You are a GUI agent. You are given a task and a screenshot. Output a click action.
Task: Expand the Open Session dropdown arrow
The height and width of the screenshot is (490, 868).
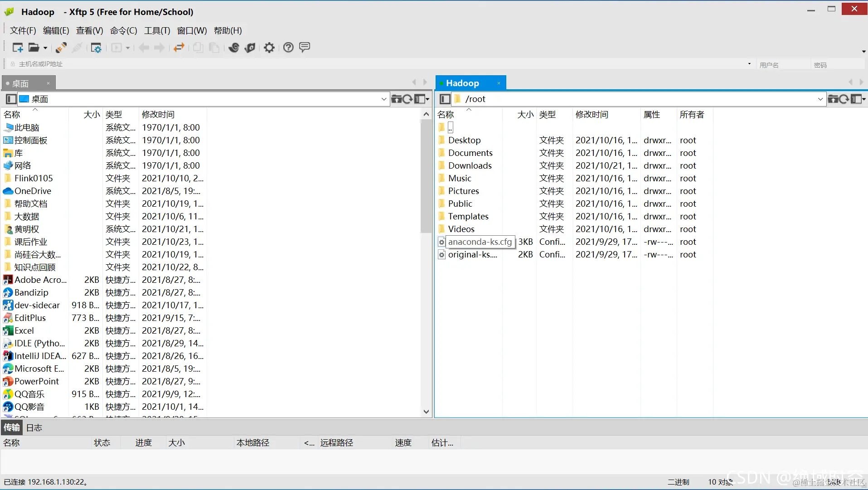click(45, 48)
